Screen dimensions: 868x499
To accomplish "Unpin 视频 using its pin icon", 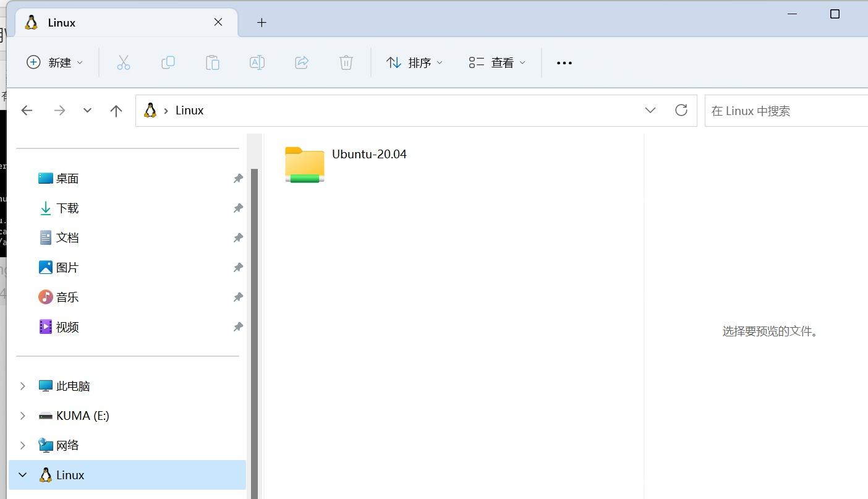I will [x=238, y=326].
